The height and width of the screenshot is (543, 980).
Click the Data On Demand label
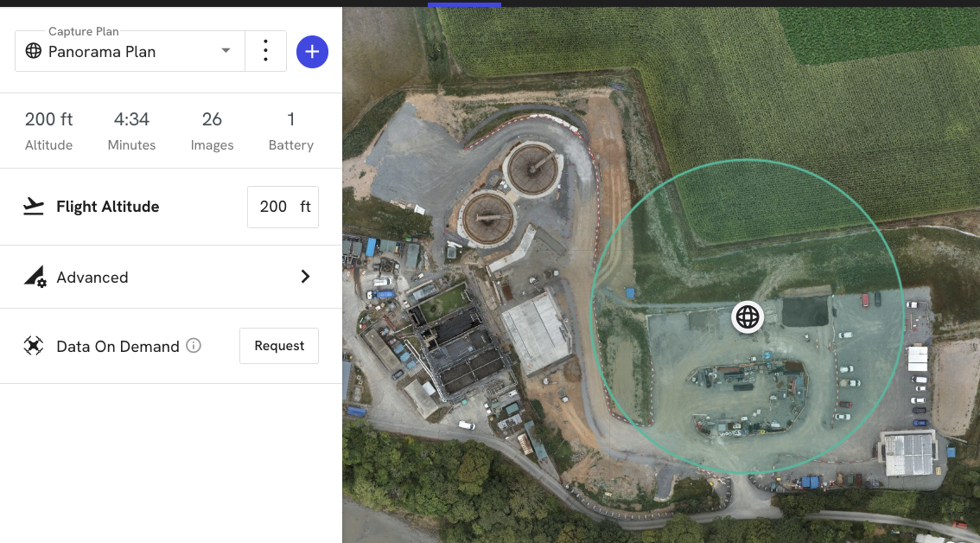tap(118, 347)
